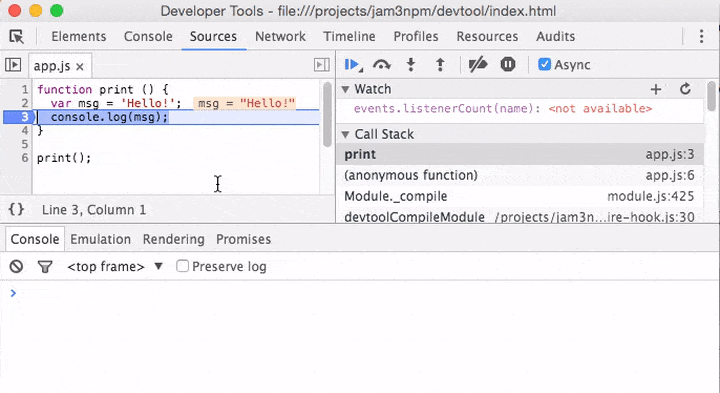Open the Network panel

(280, 36)
